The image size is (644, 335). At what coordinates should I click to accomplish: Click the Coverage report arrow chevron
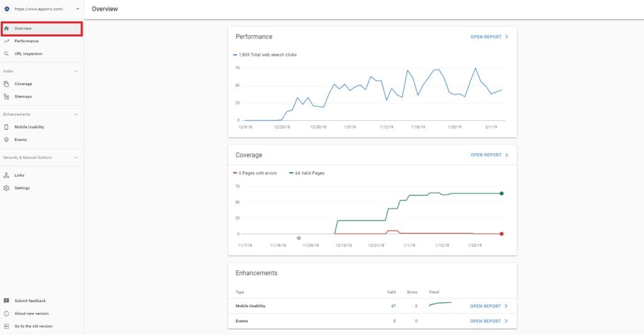point(507,155)
